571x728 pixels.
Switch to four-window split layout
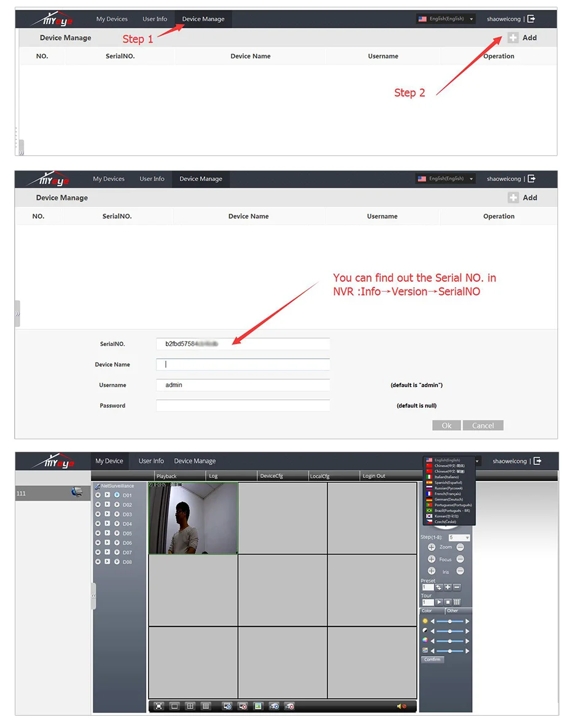click(x=190, y=706)
